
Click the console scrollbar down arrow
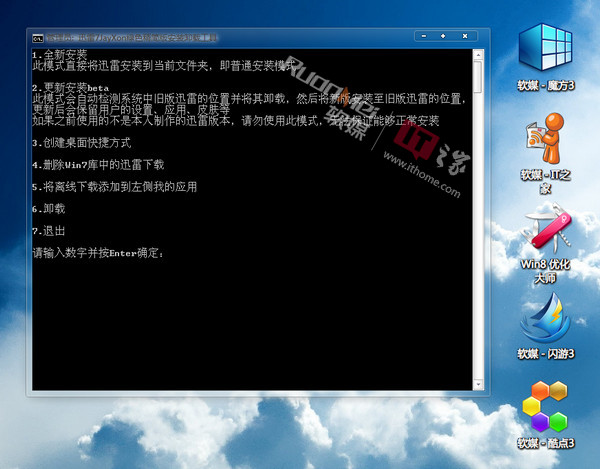[x=478, y=384]
